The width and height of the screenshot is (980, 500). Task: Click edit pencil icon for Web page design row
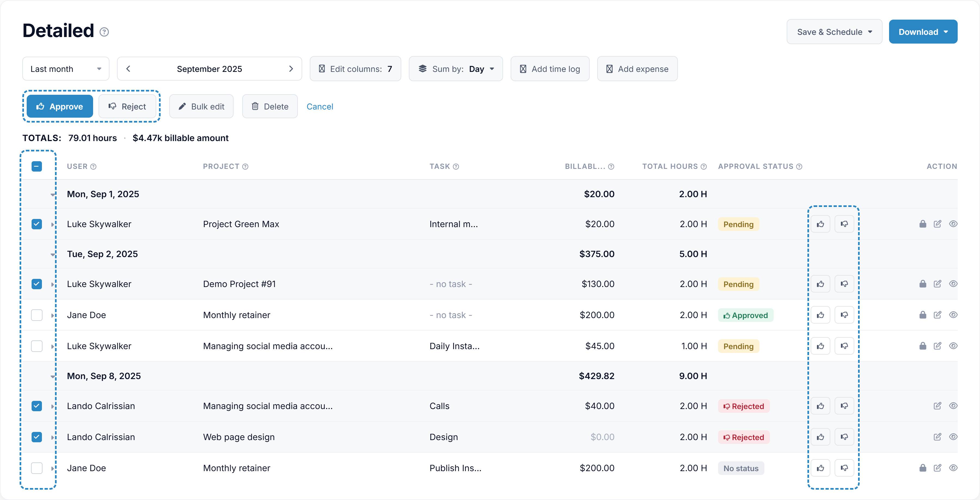coord(937,437)
